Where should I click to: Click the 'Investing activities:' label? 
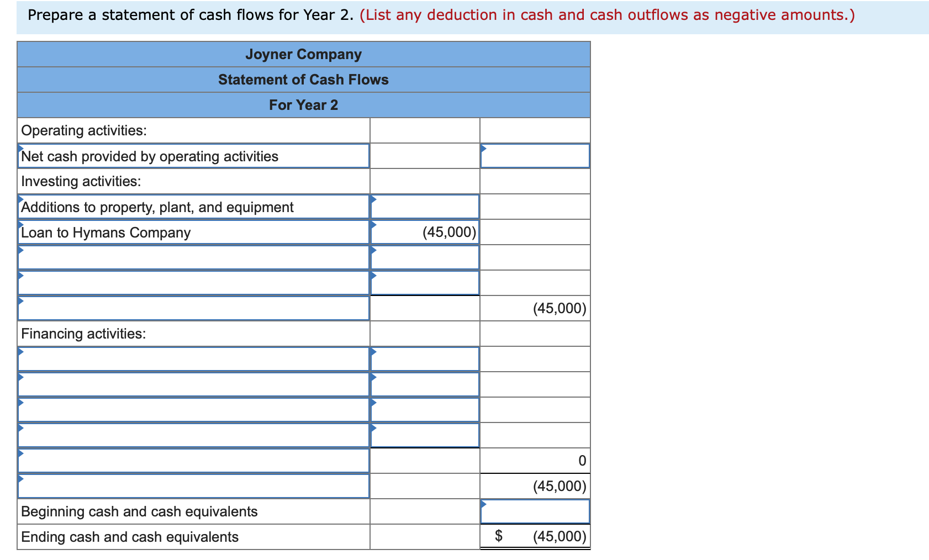pyautogui.click(x=81, y=181)
